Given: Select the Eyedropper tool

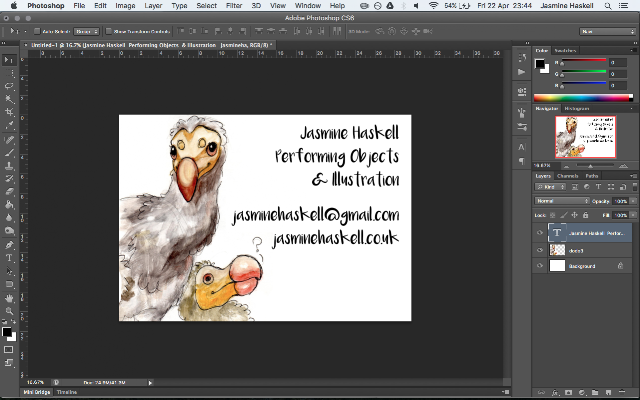Looking at the screenshot, I should click(x=9, y=125).
